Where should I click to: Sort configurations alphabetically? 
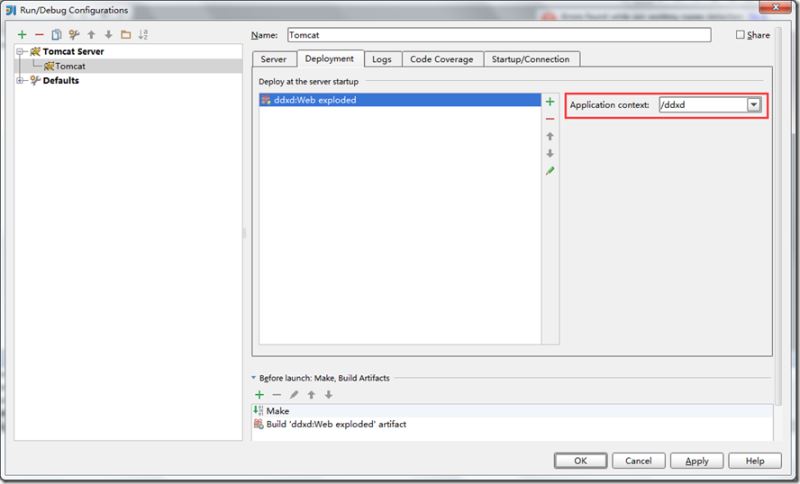coord(143,35)
